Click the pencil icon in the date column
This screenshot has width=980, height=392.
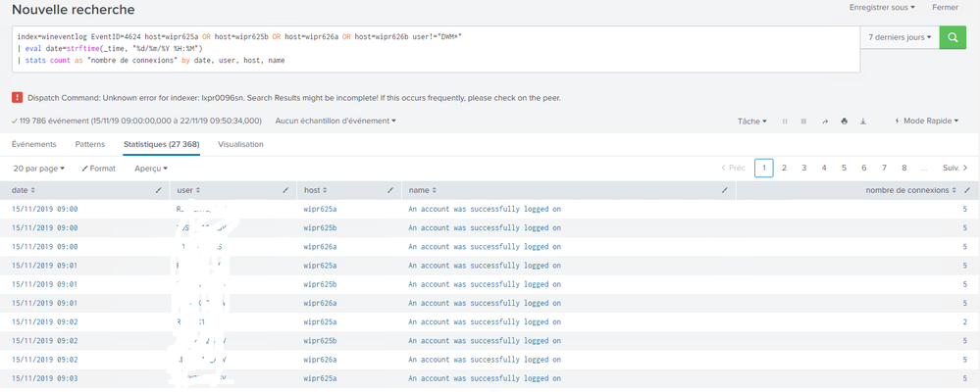[x=159, y=189]
